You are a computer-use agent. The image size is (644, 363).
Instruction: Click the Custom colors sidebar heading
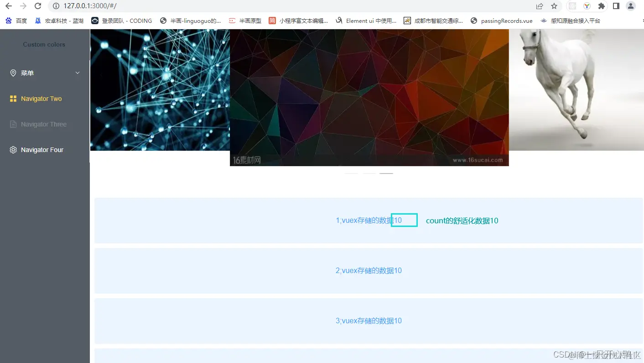pos(44,44)
